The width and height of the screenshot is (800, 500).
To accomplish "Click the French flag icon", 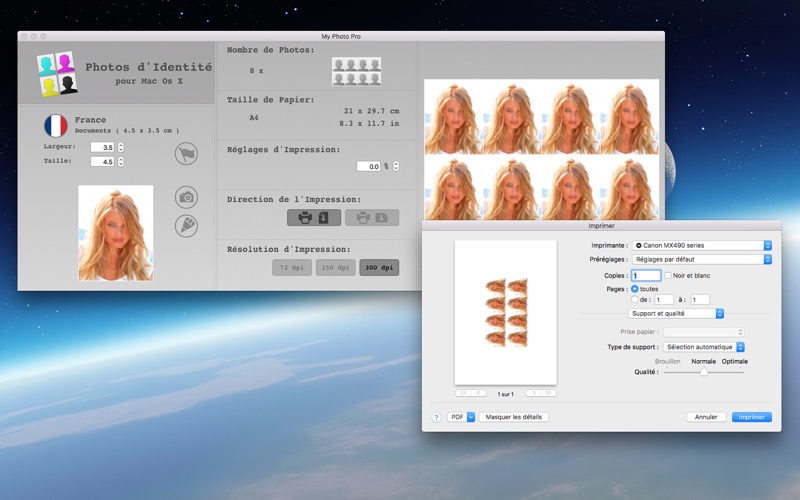I will [x=56, y=126].
